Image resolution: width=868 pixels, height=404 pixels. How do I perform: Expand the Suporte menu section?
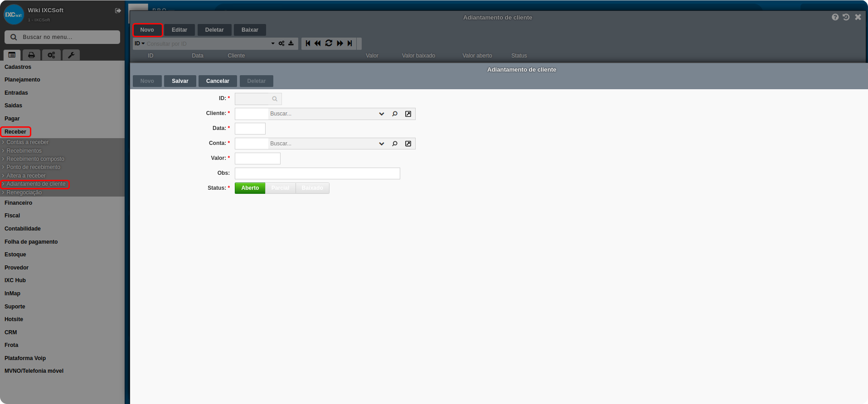click(x=15, y=307)
